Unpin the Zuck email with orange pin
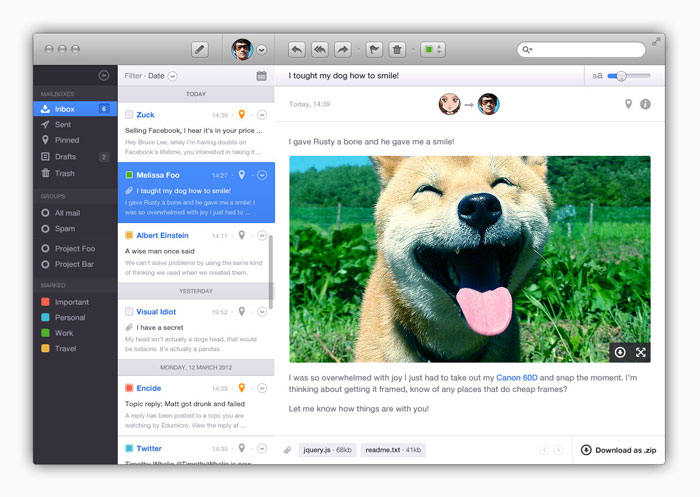The image size is (700, 497). pyautogui.click(x=242, y=114)
